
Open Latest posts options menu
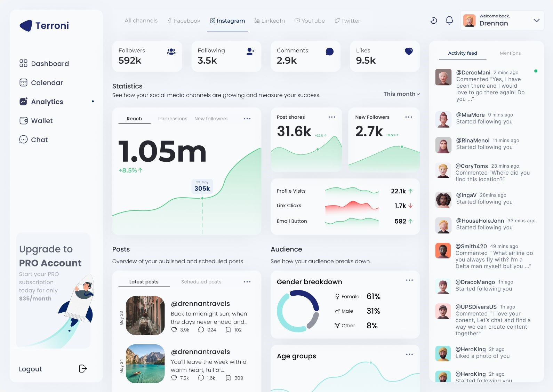(247, 282)
